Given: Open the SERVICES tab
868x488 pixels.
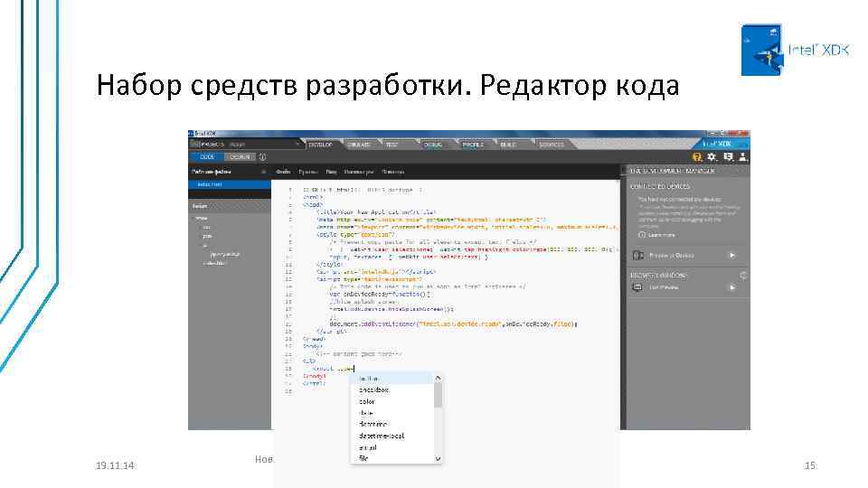Looking at the screenshot, I should coord(551,145).
